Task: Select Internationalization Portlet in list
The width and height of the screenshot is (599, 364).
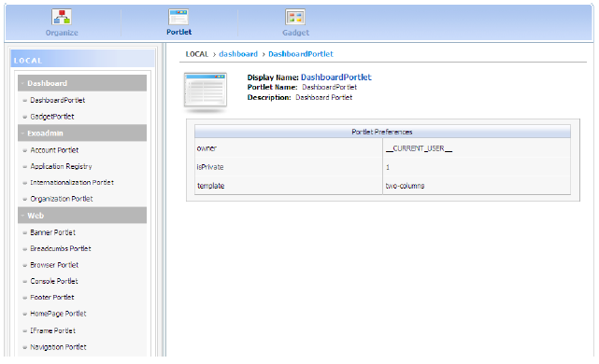Action: (72, 182)
